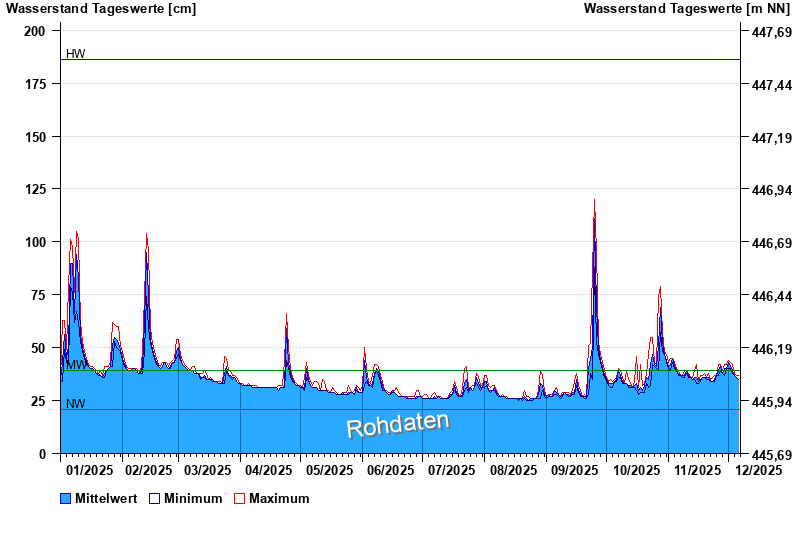Select the Minimum legend text

tap(193, 498)
